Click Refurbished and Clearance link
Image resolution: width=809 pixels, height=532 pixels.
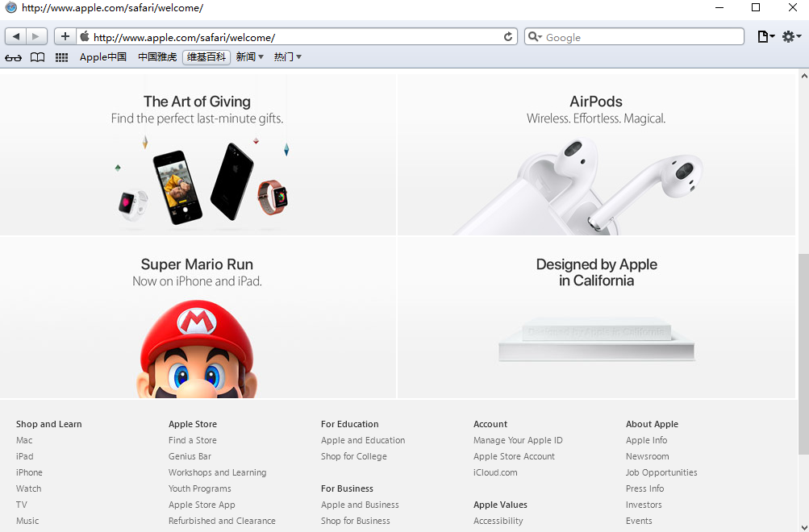222,521
